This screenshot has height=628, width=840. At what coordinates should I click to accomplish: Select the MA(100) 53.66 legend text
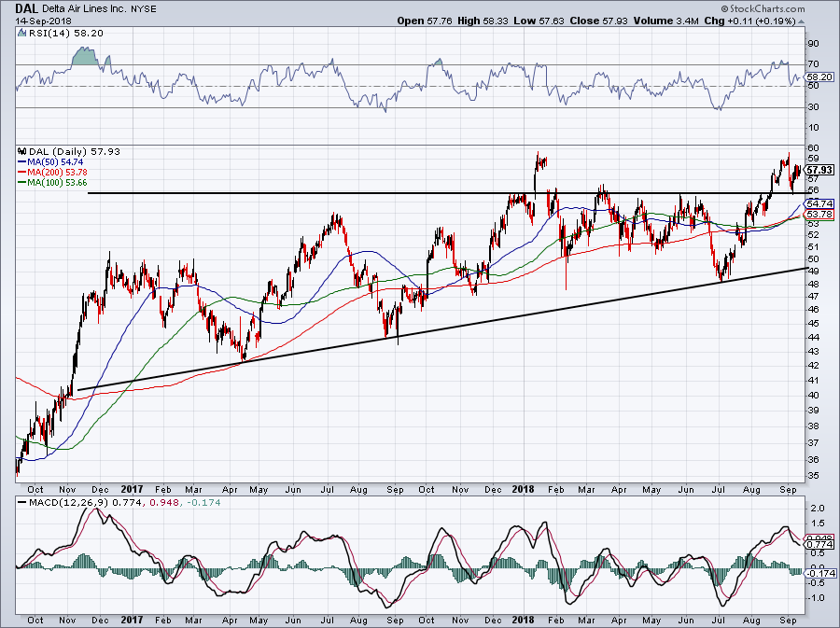coord(57,183)
